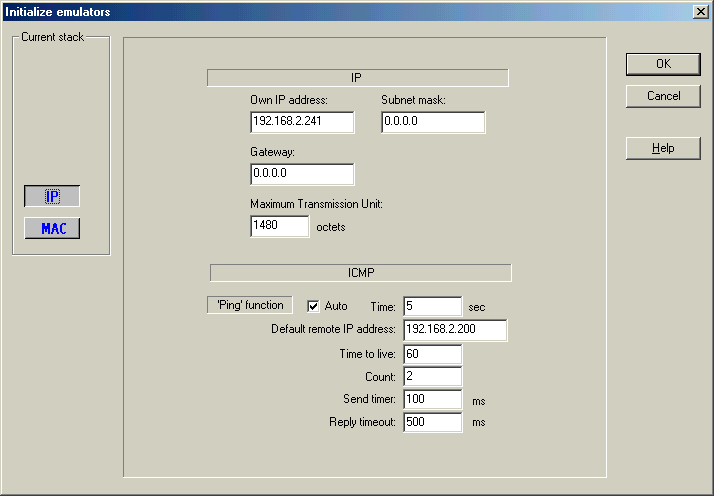
Task: Open the Help button
Action: click(663, 148)
